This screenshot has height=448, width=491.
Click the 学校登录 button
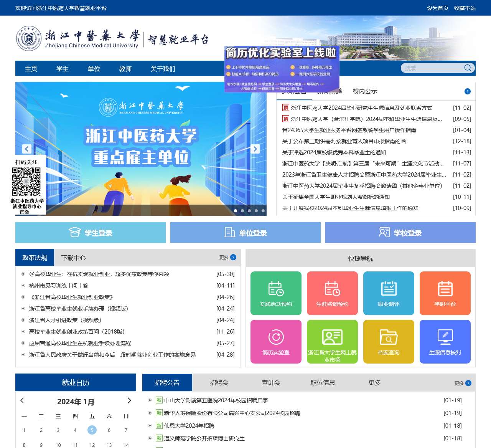point(400,233)
